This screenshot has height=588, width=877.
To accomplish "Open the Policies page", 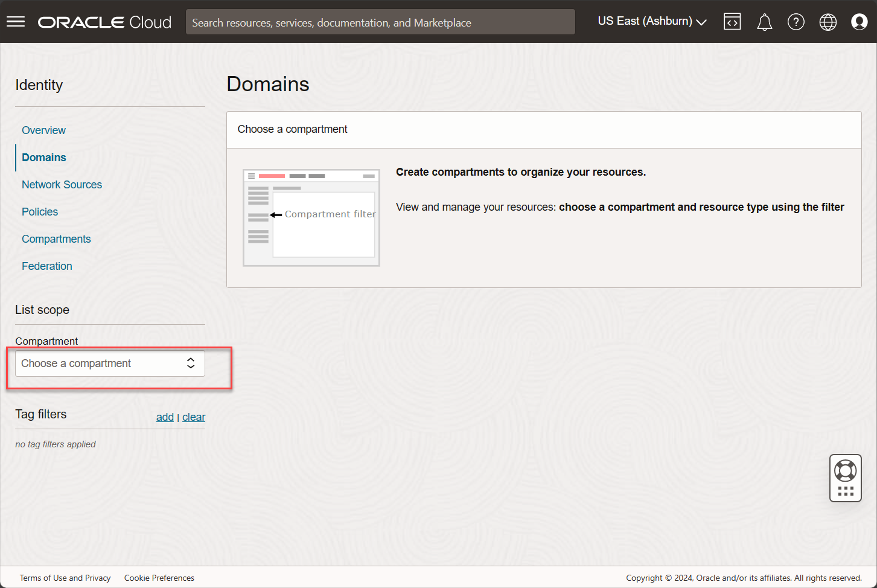I will [40, 212].
